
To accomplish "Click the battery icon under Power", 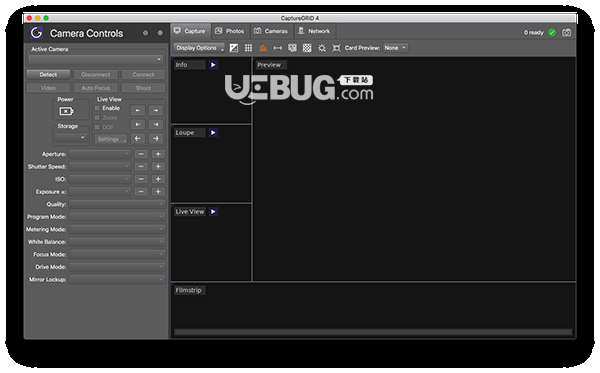I will pyautogui.click(x=66, y=111).
